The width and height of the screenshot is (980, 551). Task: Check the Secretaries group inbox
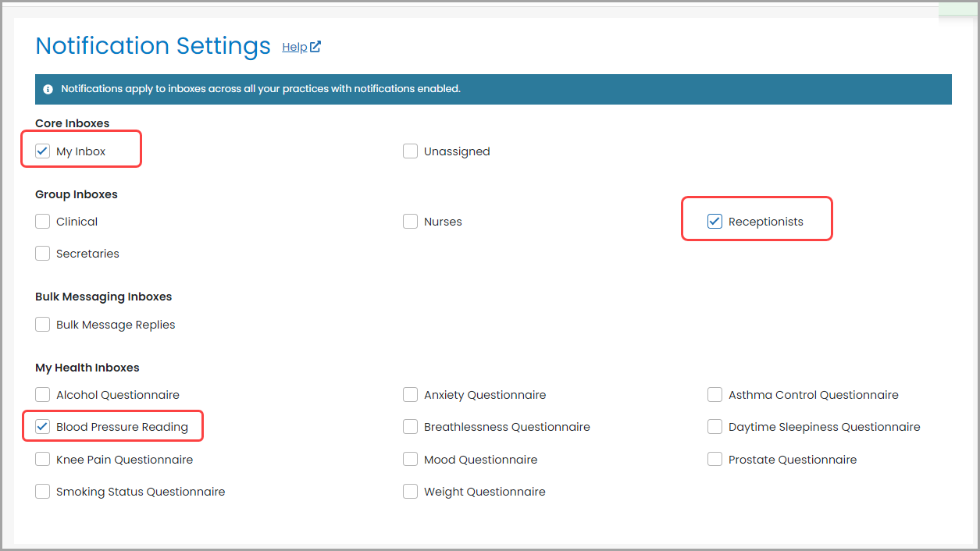click(43, 254)
